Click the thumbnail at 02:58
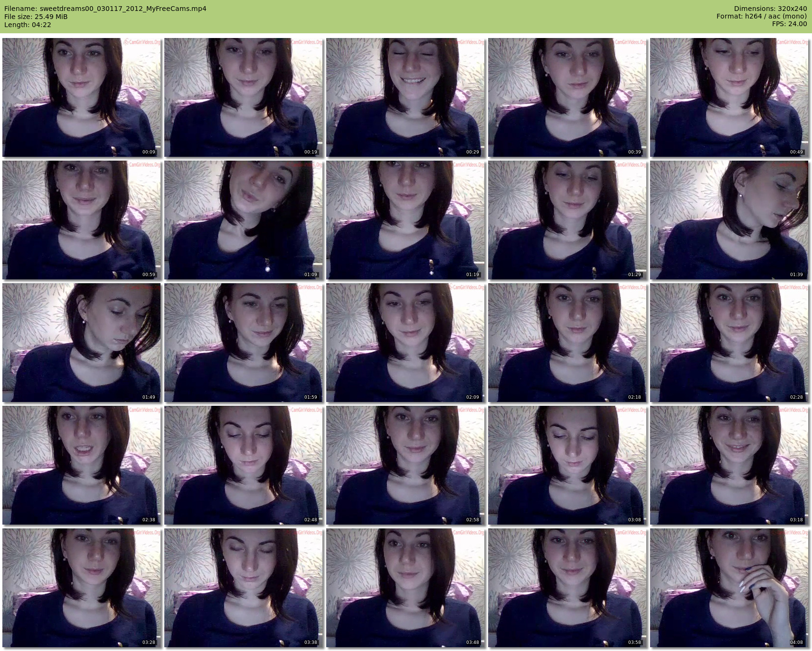Image resolution: width=812 pixels, height=651 pixels. pyautogui.click(x=406, y=465)
